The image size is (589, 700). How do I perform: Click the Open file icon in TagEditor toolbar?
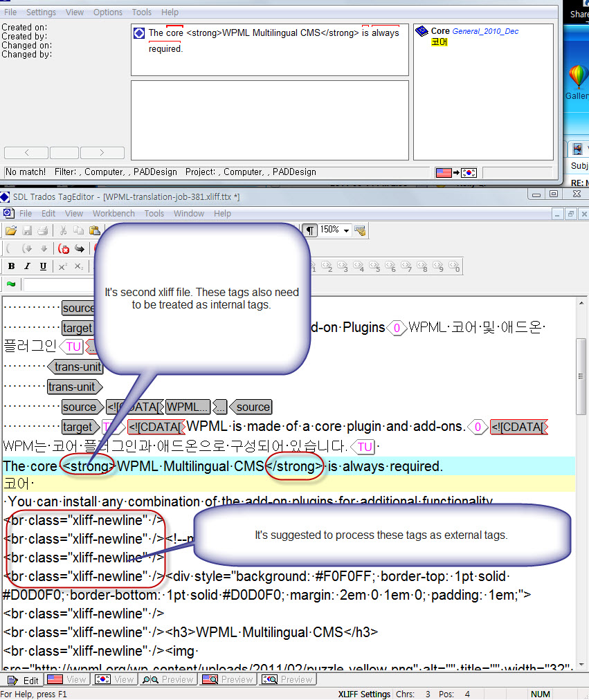(11, 230)
